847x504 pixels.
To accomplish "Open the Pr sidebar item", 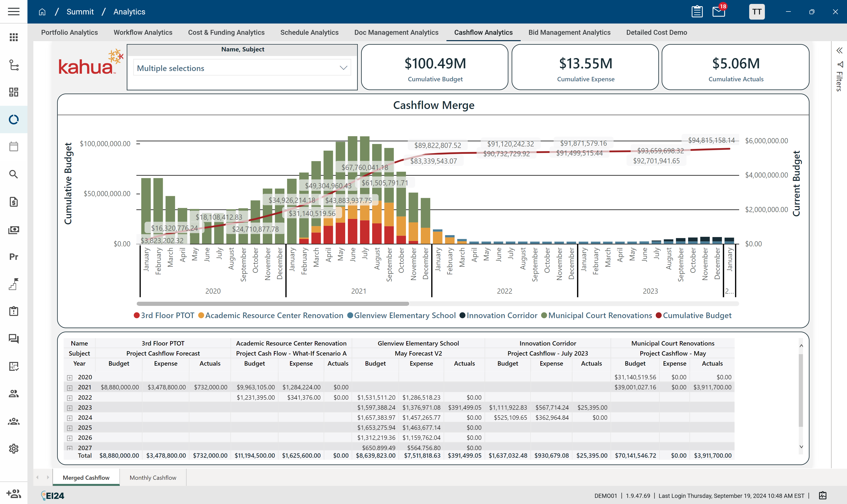I will (x=13, y=257).
